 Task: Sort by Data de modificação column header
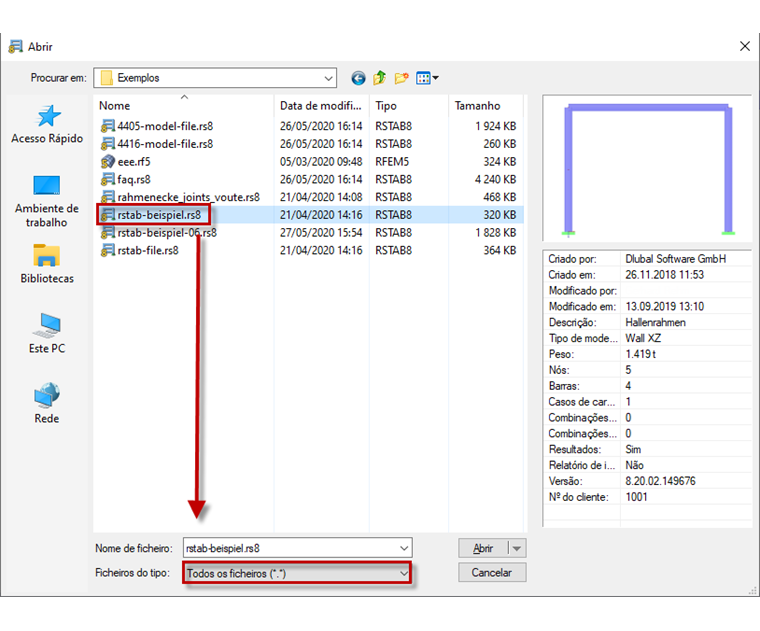(321, 106)
